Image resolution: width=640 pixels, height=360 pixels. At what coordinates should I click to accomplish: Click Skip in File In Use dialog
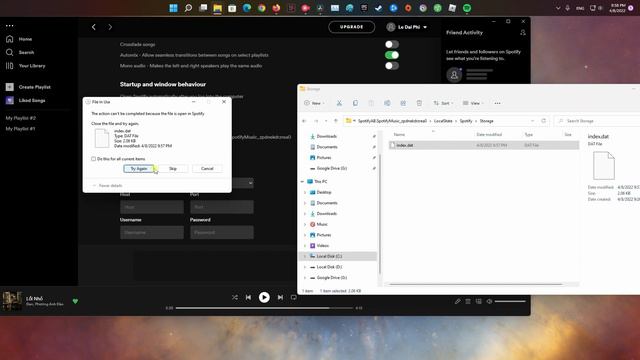(173, 169)
